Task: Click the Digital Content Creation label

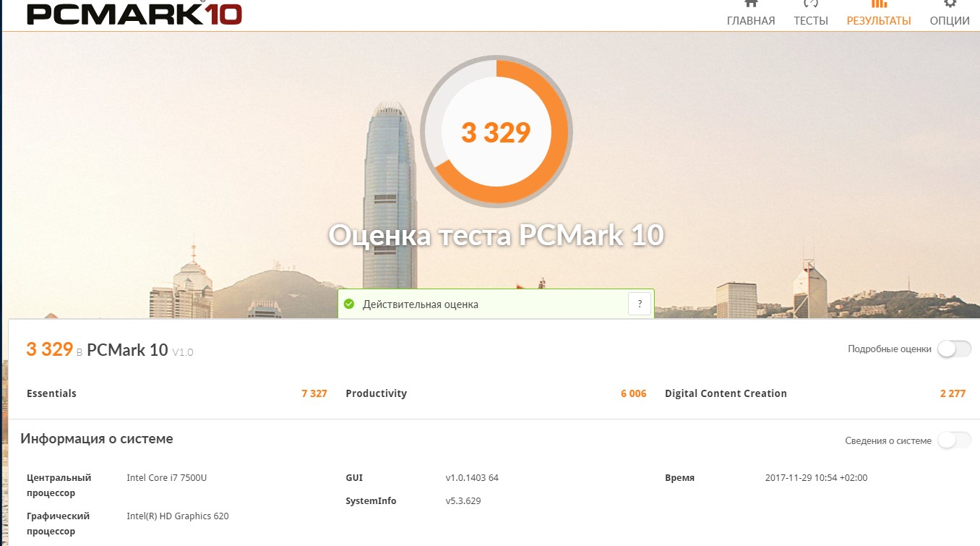Action: pos(726,393)
